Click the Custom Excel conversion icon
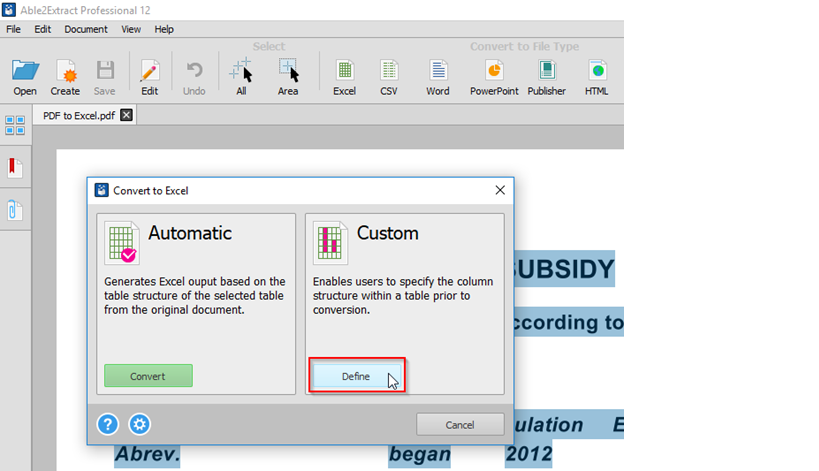The width and height of the screenshot is (819, 471). pos(330,243)
